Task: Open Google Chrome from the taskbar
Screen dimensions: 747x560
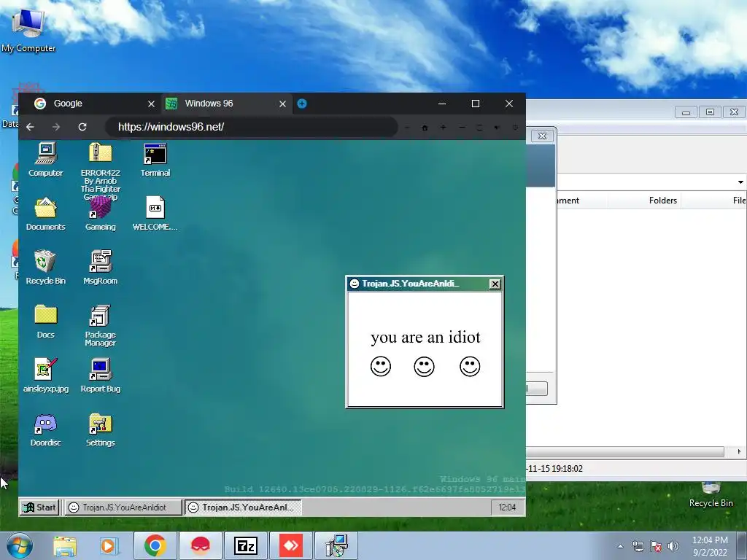Action: click(155, 545)
